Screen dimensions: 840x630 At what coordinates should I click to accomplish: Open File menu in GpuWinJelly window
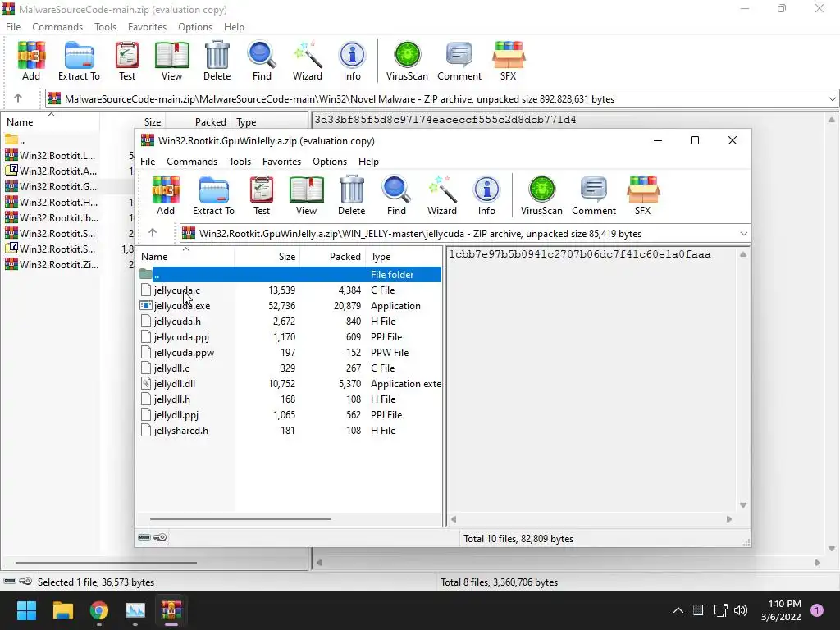[x=148, y=162]
